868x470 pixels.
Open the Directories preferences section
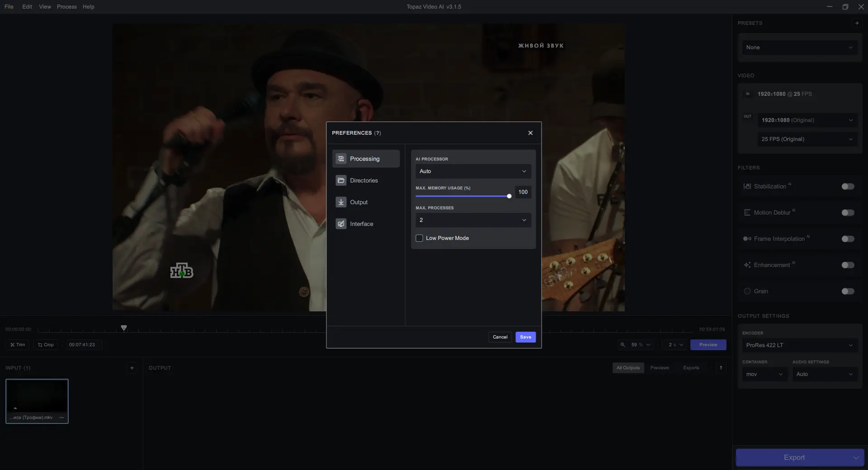[x=366, y=180]
